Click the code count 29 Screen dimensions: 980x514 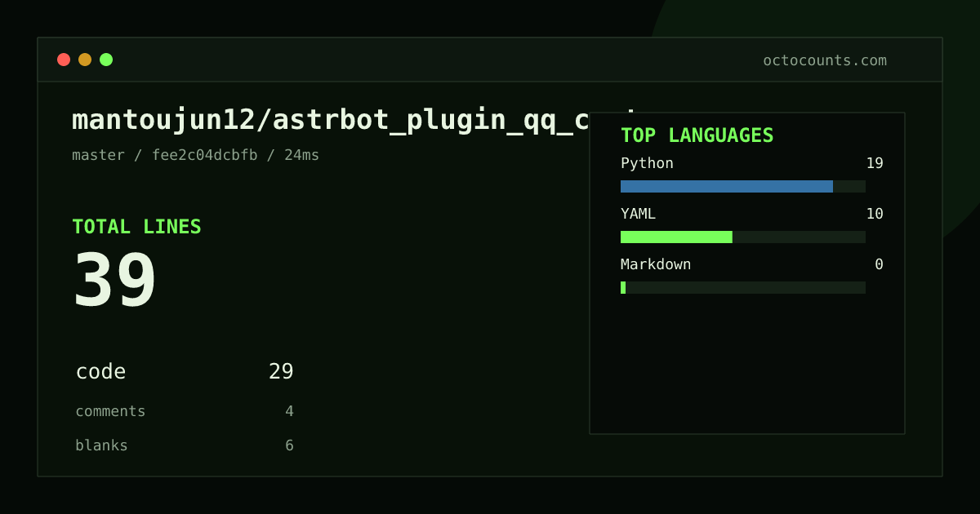click(281, 372)
